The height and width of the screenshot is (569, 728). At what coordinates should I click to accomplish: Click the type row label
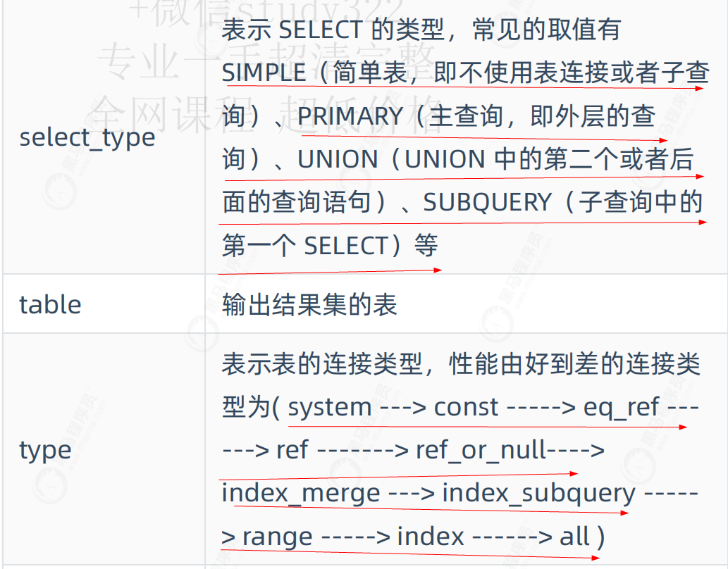tap(45, 450)
